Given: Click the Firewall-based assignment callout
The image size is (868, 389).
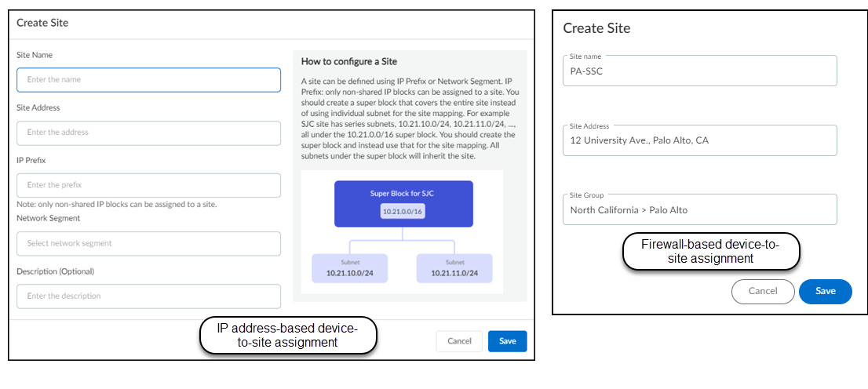Looking at the screenshot, I should (710, 251).
